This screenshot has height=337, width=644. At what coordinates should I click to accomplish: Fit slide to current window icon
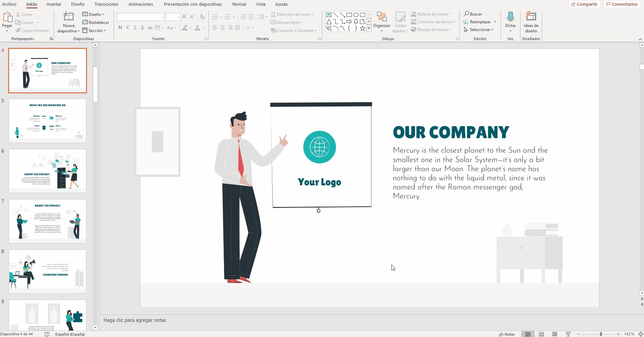[641, 334]
